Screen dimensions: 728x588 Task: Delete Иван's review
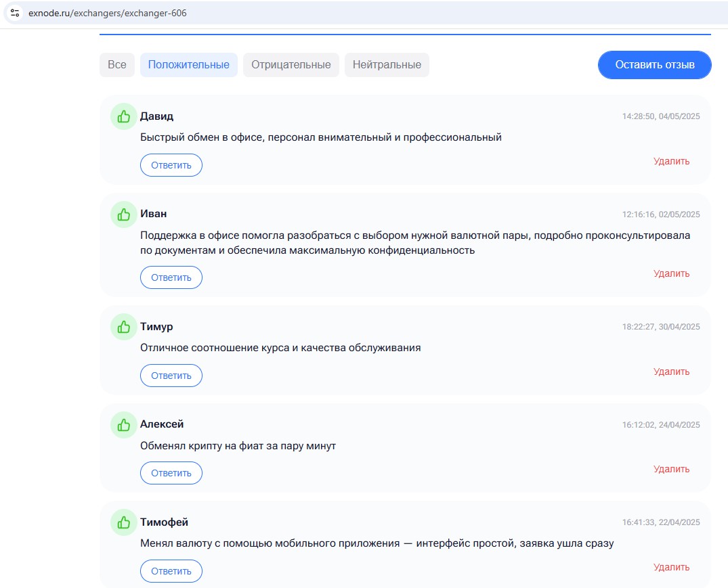pos(671,273)
